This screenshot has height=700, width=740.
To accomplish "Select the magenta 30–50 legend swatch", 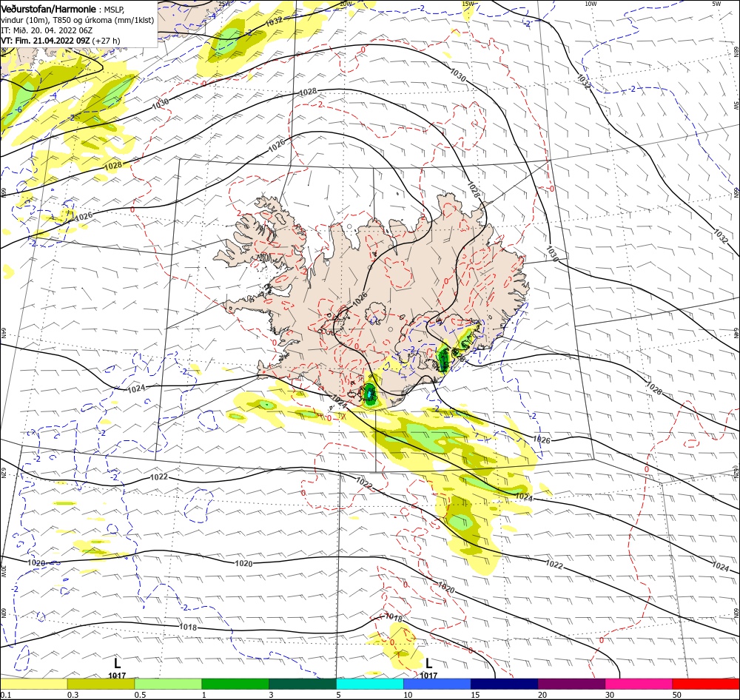I will click(x=639, y=684).
